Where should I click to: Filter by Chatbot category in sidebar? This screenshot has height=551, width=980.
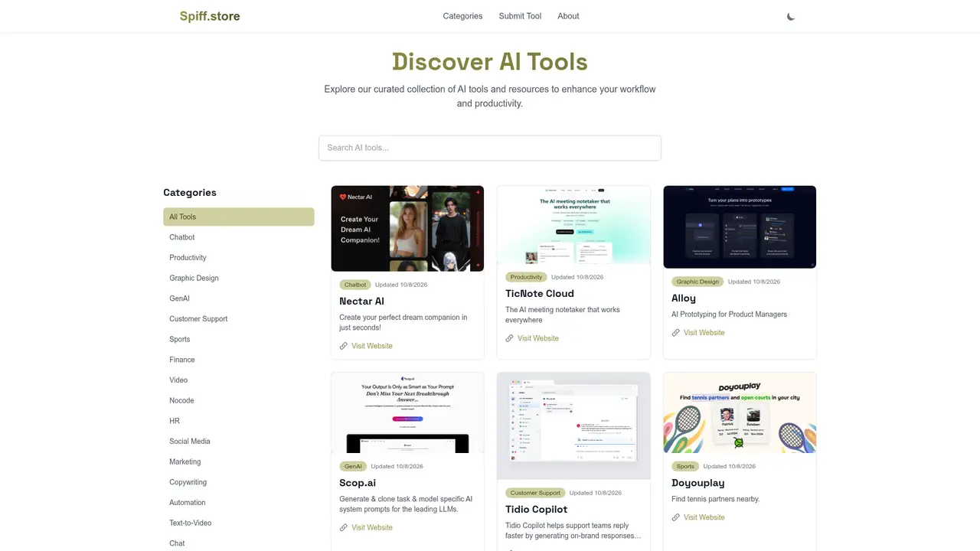point(239,237)
